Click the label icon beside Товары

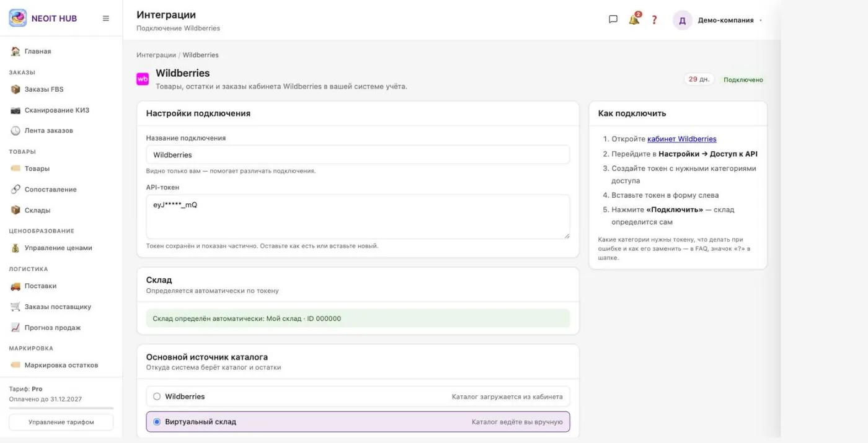click(15, 169)
